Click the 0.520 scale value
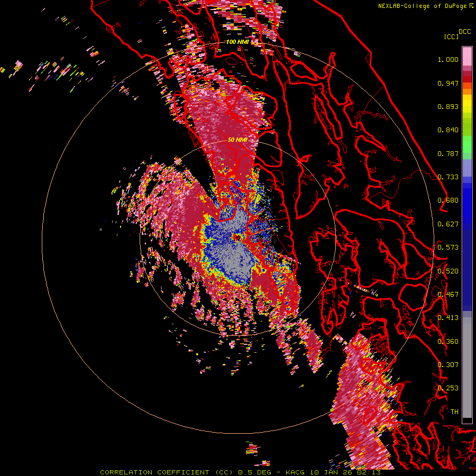 click(x=448, y=271)
